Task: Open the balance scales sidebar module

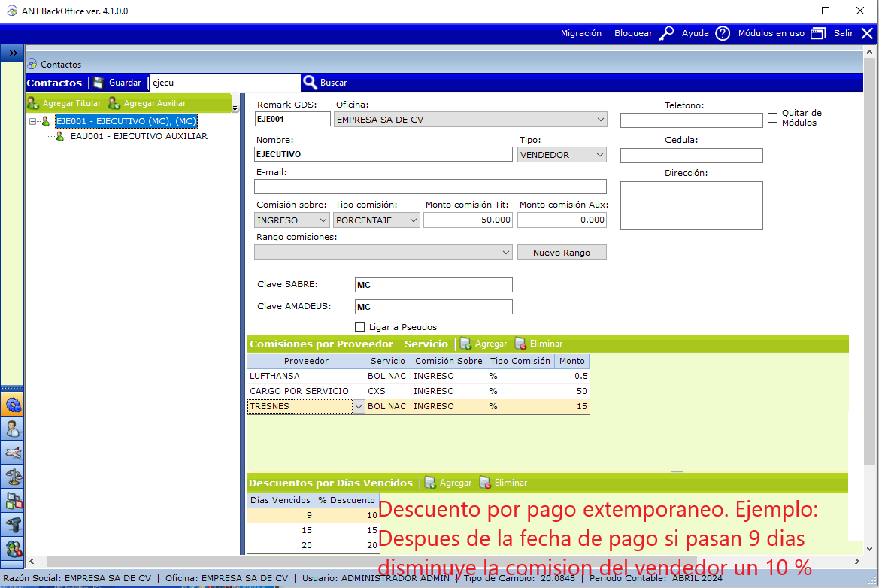Action: pos(13,477)
